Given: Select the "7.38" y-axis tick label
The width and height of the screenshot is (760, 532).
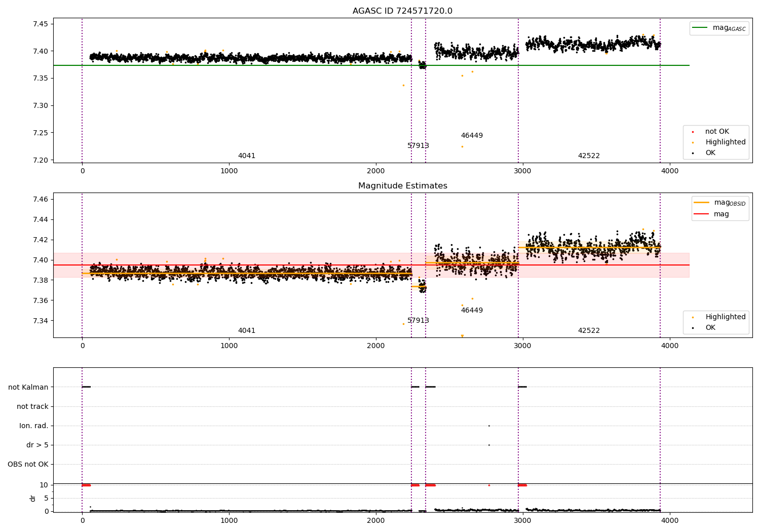Looking at the screenshot, I should 41,280.
